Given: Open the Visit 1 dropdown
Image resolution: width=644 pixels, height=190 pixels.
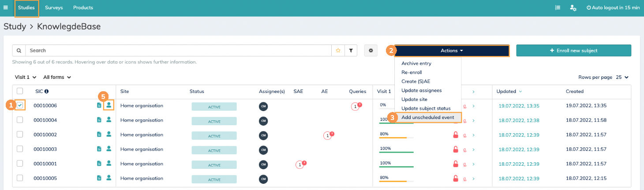Looking at the screenshot, I should point(26,77).
